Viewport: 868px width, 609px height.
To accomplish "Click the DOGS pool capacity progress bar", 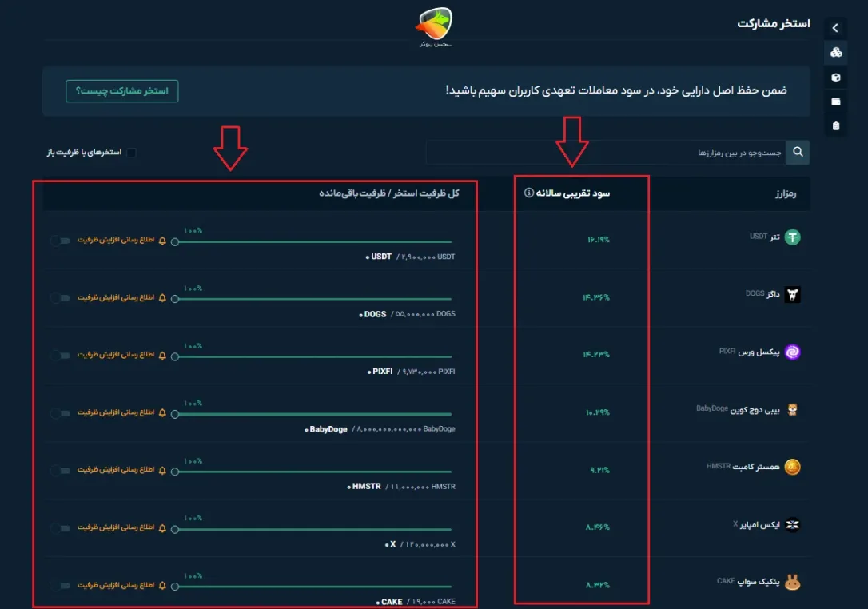I will [312, 299].
